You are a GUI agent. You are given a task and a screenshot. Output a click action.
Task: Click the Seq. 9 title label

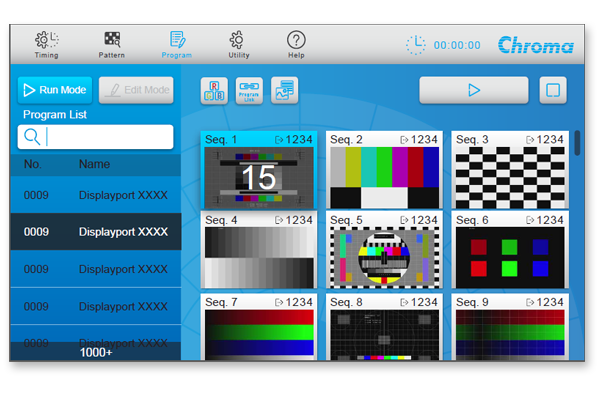click(472, 302)
